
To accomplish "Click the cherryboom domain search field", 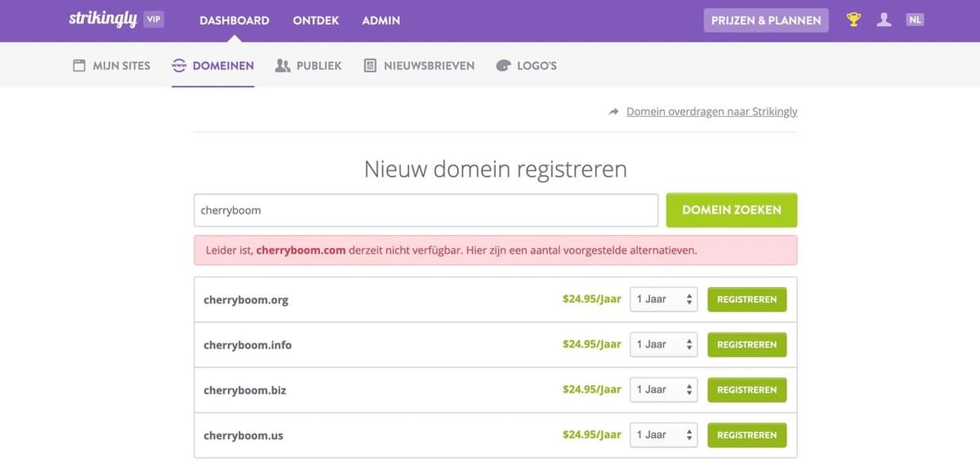I will (425, 210).
